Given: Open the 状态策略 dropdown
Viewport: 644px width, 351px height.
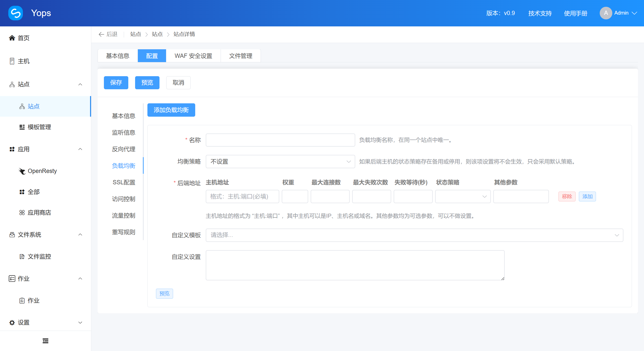Looking at the screenshot, I should (463, 196).
